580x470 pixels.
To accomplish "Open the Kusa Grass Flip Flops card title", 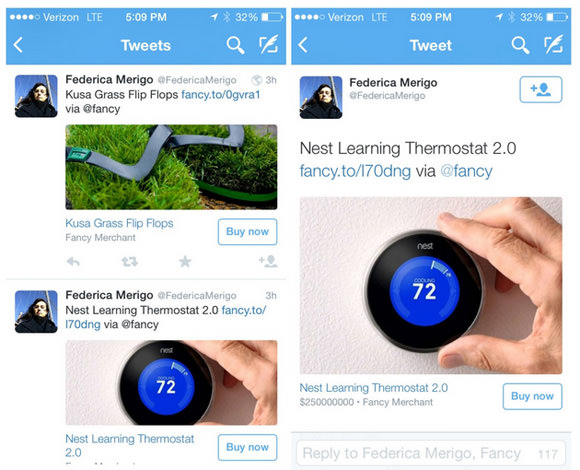I will [119, 223].
